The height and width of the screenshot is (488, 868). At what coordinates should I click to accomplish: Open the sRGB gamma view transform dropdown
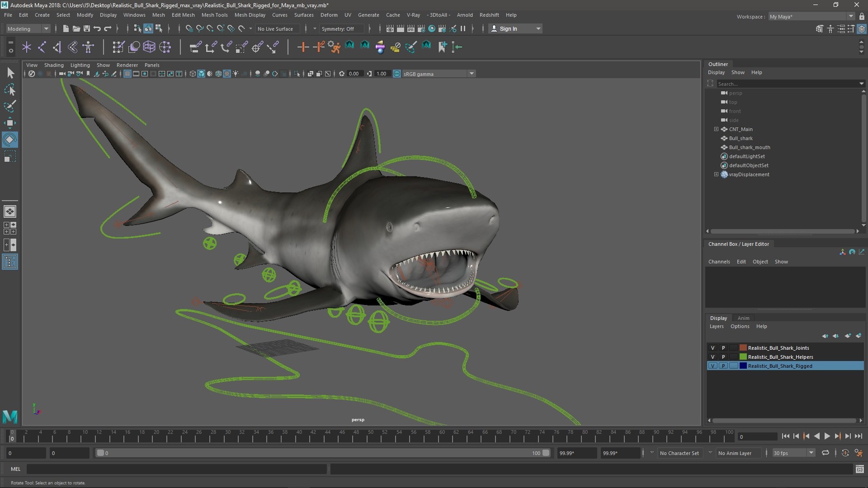click(438, 74)
